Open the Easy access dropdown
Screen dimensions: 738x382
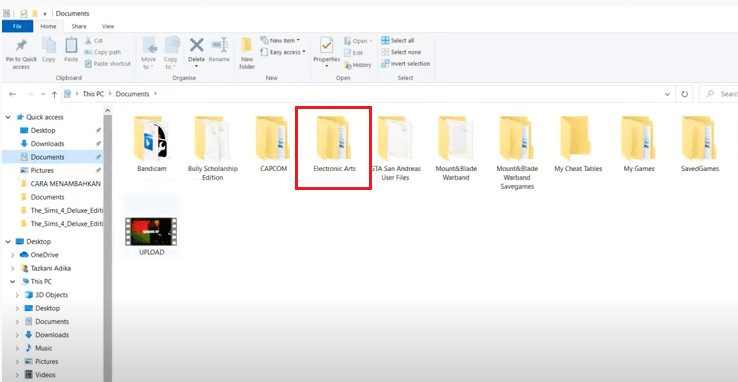[283, 52]
